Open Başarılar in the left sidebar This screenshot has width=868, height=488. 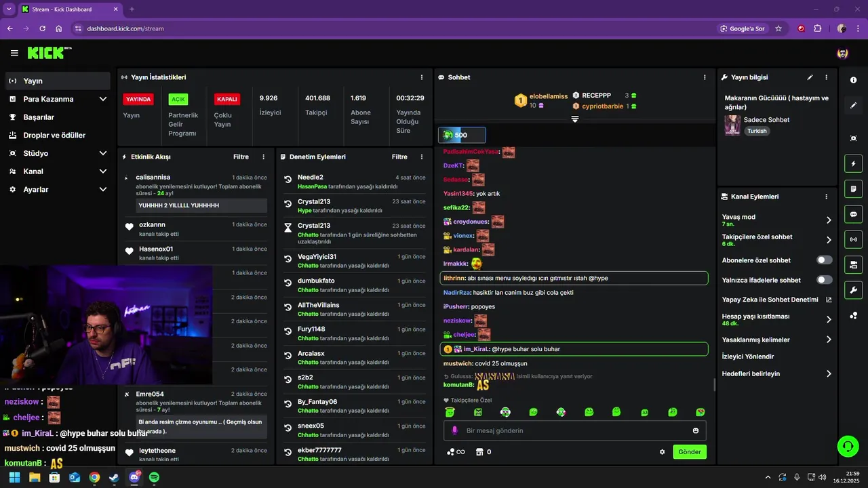click(57, 117)
